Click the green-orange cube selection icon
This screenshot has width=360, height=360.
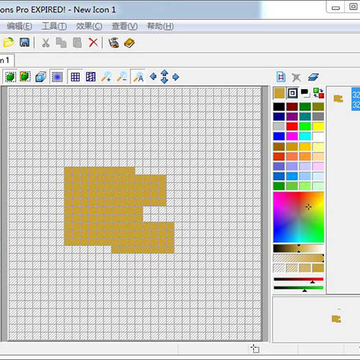point(25,77)
